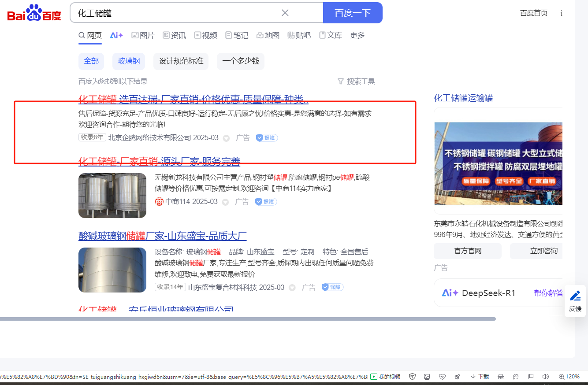Click the 东莞市永皓石化机械设备制造有限公司 description
This screenshot has width=588, height=385.
coord(499,229)
